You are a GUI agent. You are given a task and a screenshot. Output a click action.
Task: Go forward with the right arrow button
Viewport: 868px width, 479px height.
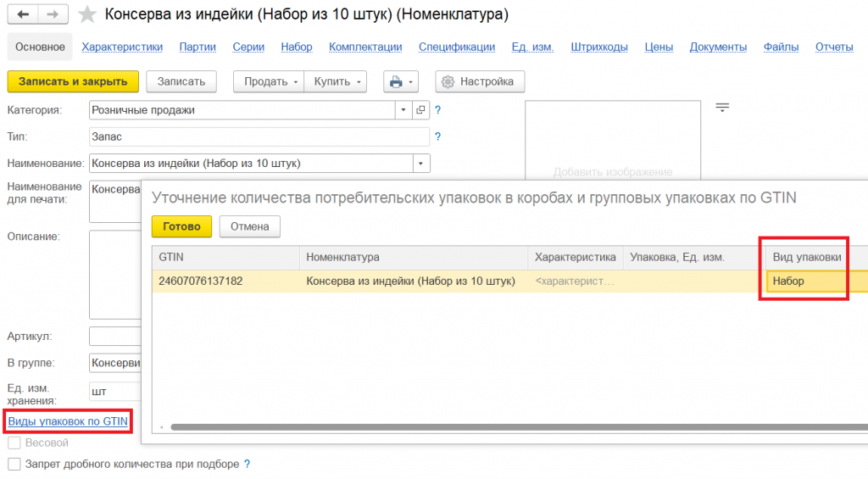tap(53, 14)
